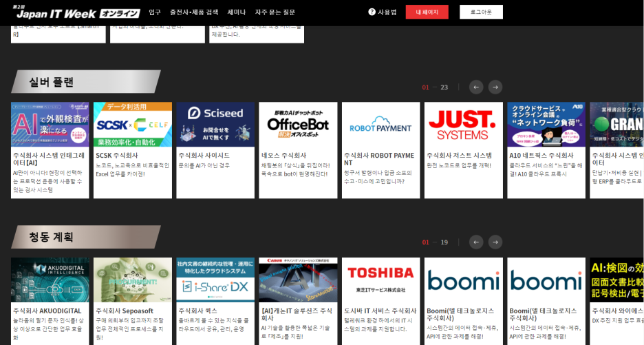This screenshot has height=345, width=644.
Task: Click company name 주식회사 사이시드
Action: pos(204,156)
